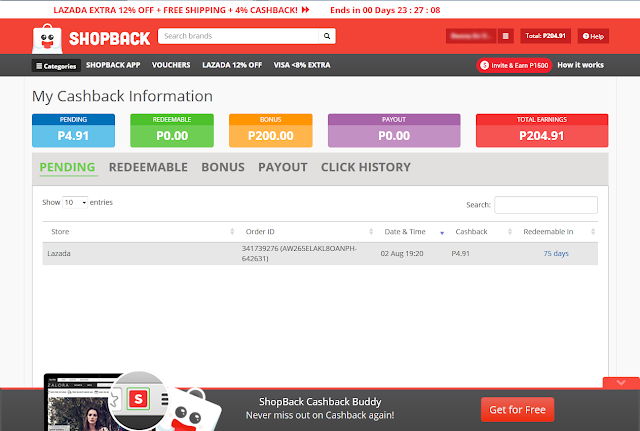Click the promo countdown timer text
The height and width of the screenshot is (431, 640).
point(385,10)
